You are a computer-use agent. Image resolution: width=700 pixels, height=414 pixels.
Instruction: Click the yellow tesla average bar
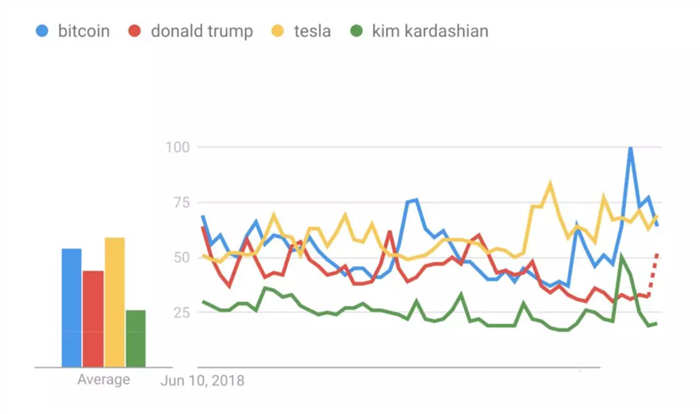coord(114,302)
